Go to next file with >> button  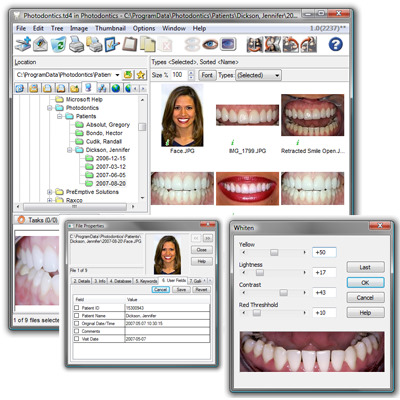point(208,238)
